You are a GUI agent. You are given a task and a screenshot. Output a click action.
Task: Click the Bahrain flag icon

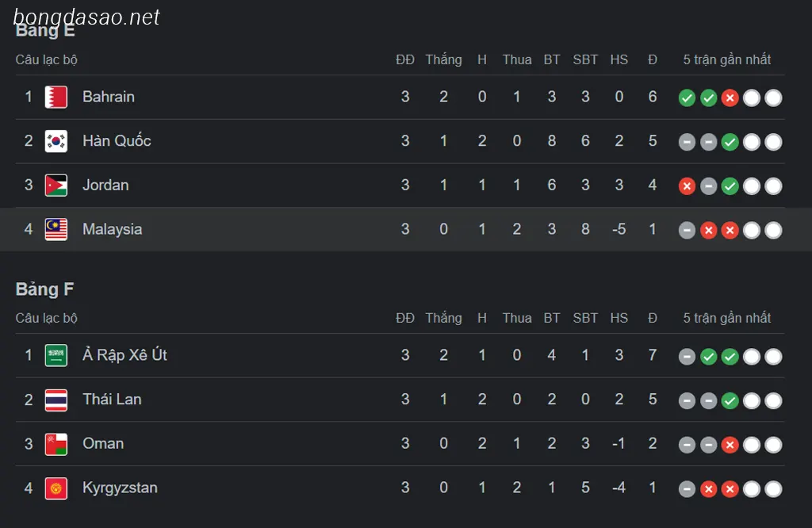coord(56,97)
